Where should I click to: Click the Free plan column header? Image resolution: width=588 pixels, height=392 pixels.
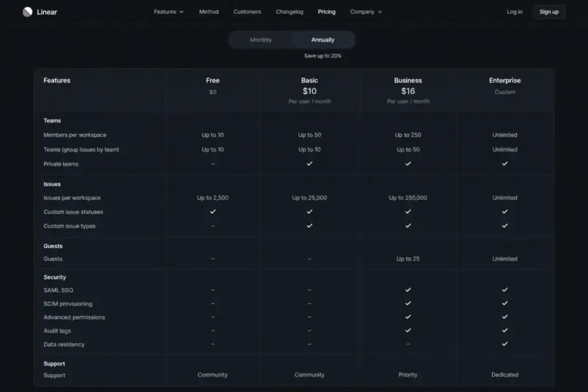(x=212, y=80)
